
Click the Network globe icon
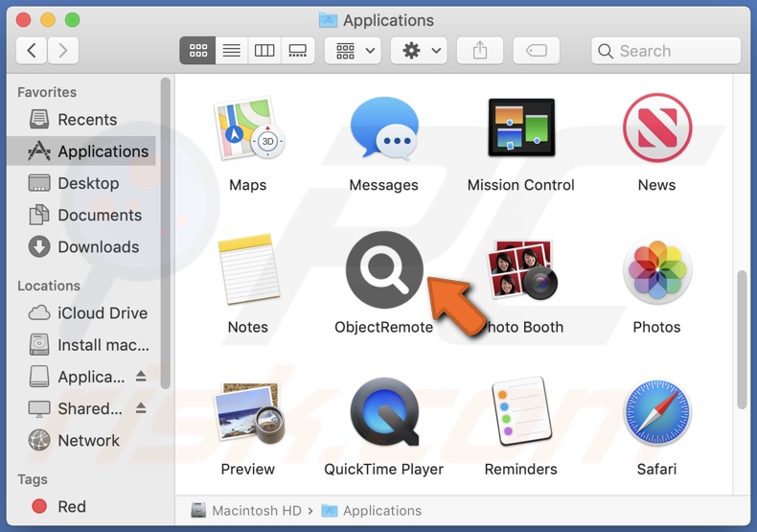(39, 440)
